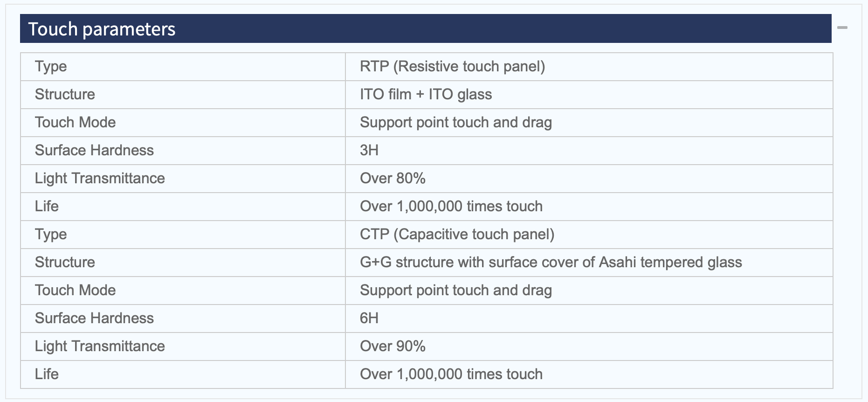This screenshot has width=868, height=402.
Task: Click the last Over 1,000,000 times touch value
Action: 451,374
